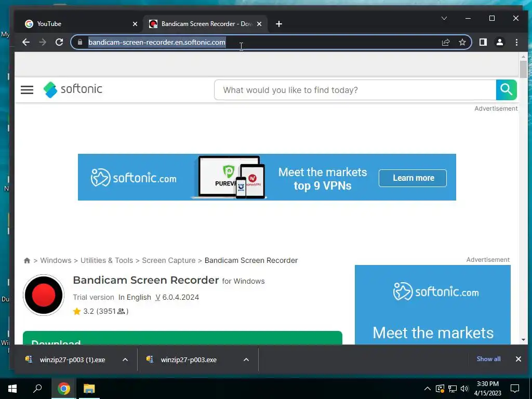Screen dimensions: 532x399
Task: View site information lock icon
Action: tap(80, 42)
